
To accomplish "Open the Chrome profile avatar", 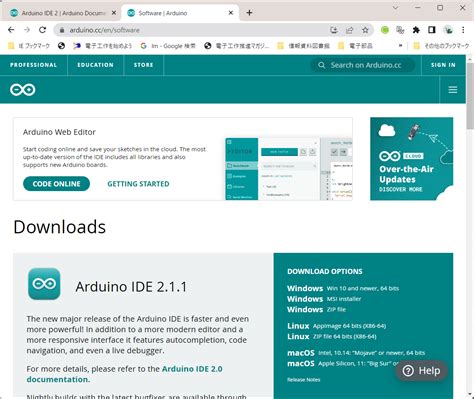I will coord(448,30).
